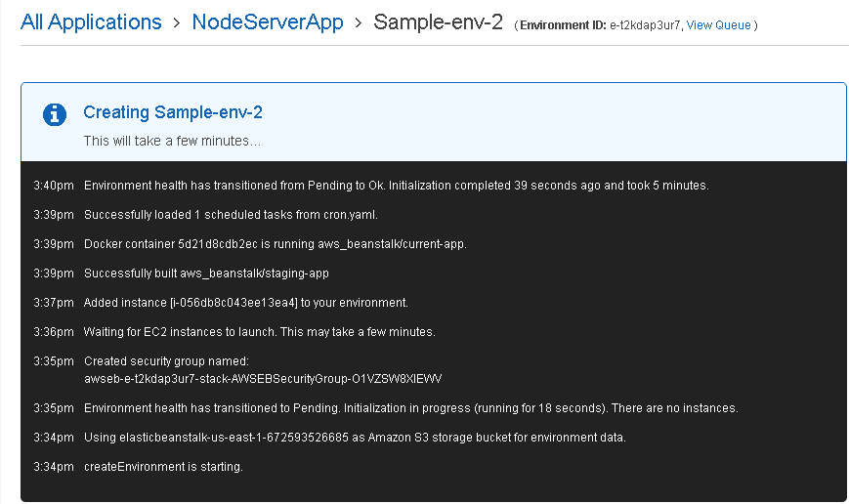Open the View Queue link
The image size is (849, 504).
click(718, 24)
